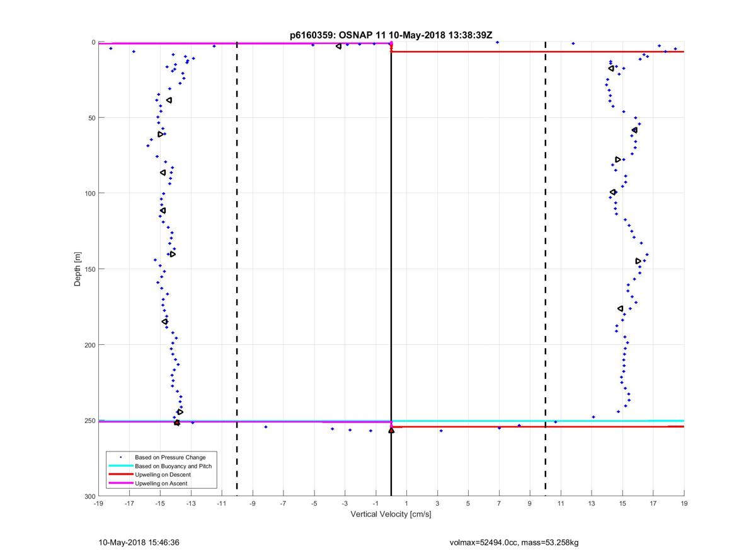Click x-axis tick label '-1'
This screenshot has height=558, width=756.
pos(375,504)
